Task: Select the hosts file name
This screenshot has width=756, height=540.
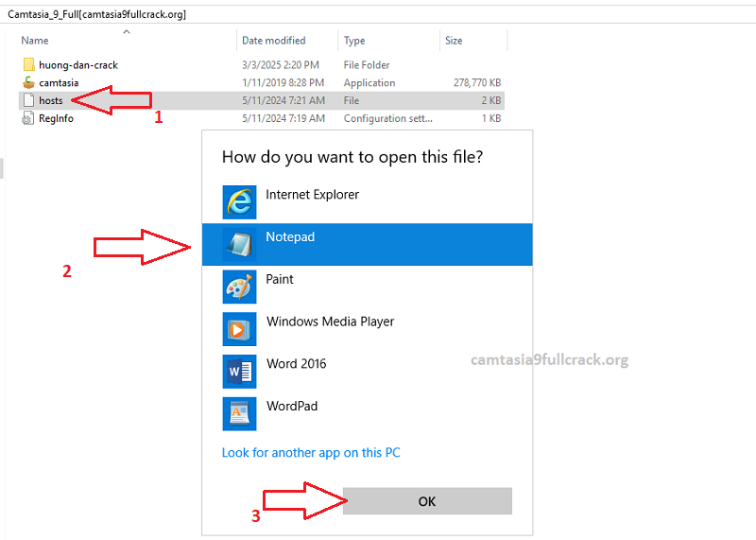Action: coord(51,100)
